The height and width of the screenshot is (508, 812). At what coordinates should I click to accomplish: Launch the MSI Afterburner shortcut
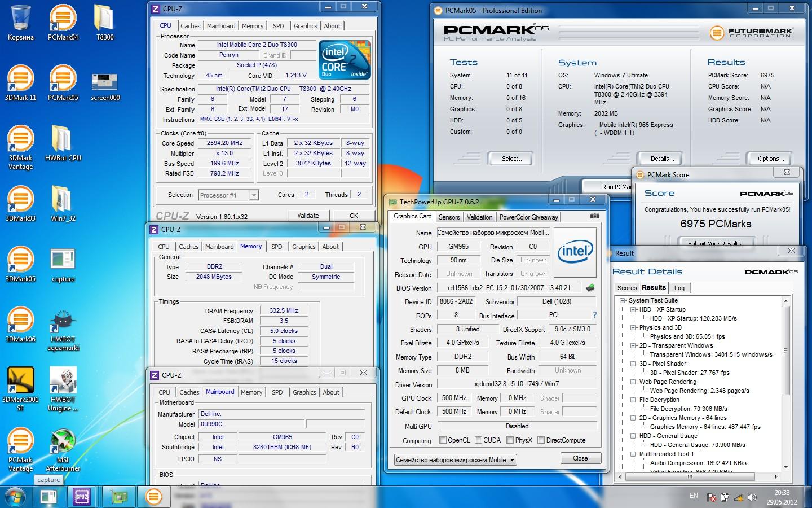(x=63, y=449)
